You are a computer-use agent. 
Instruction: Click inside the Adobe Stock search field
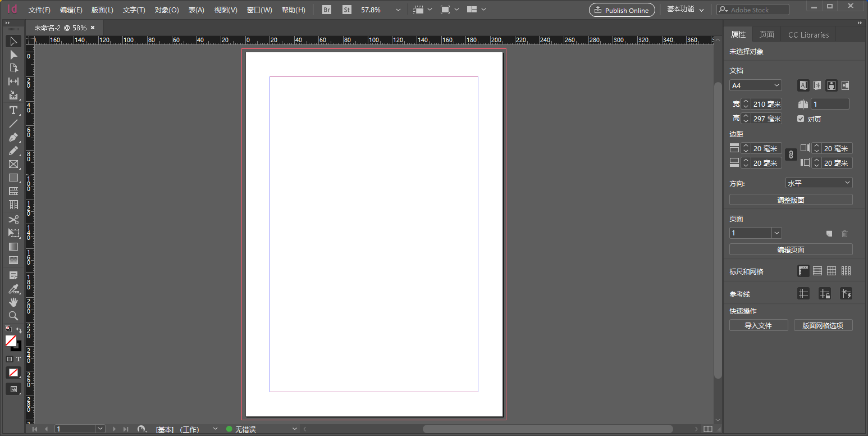(755, 9)
